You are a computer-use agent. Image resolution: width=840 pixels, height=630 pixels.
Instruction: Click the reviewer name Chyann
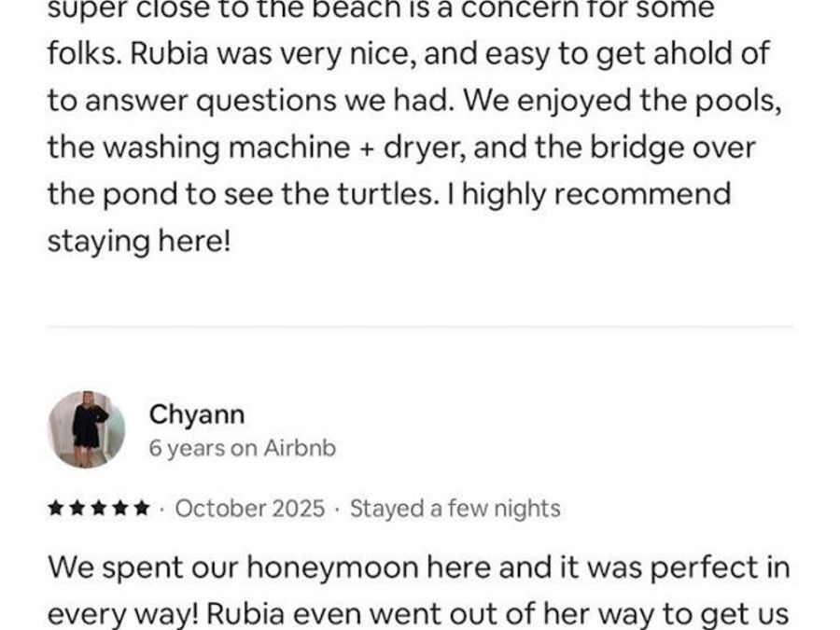point(197,414)
